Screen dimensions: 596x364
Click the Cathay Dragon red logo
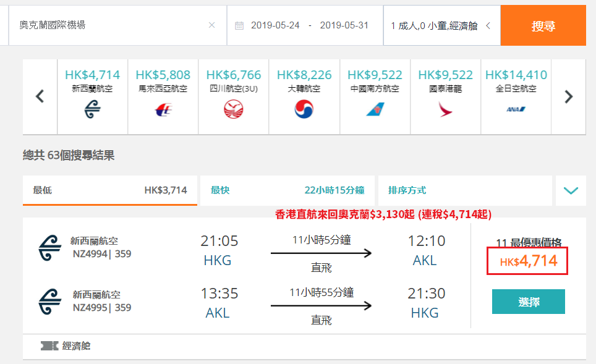pyautogui.click(x=445, y=109)
